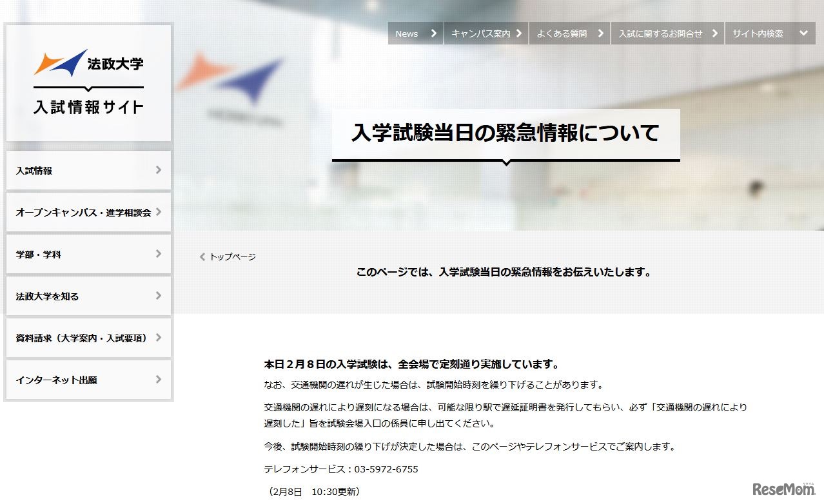Click the Hosei University logo
The width and height of the screenshot is (824, 504).
(88, 63)
